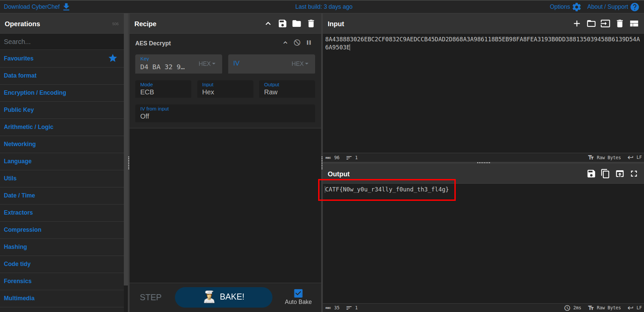
Task: Open the IV format HEX dropdown
Action: [x=300, y=64]
